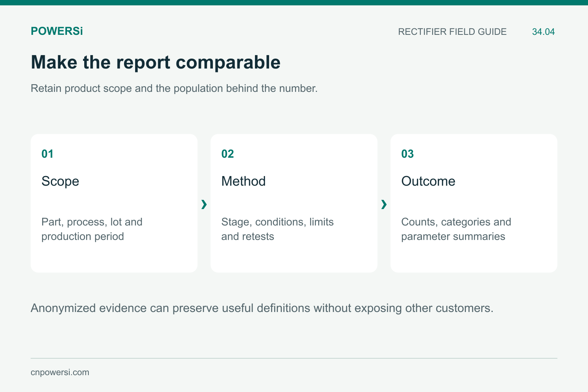The height and width of the screenshot is (392, 588).
Task: Select the RECTIFIER FIELD GUIDE header label
Action: pos(452,32)
